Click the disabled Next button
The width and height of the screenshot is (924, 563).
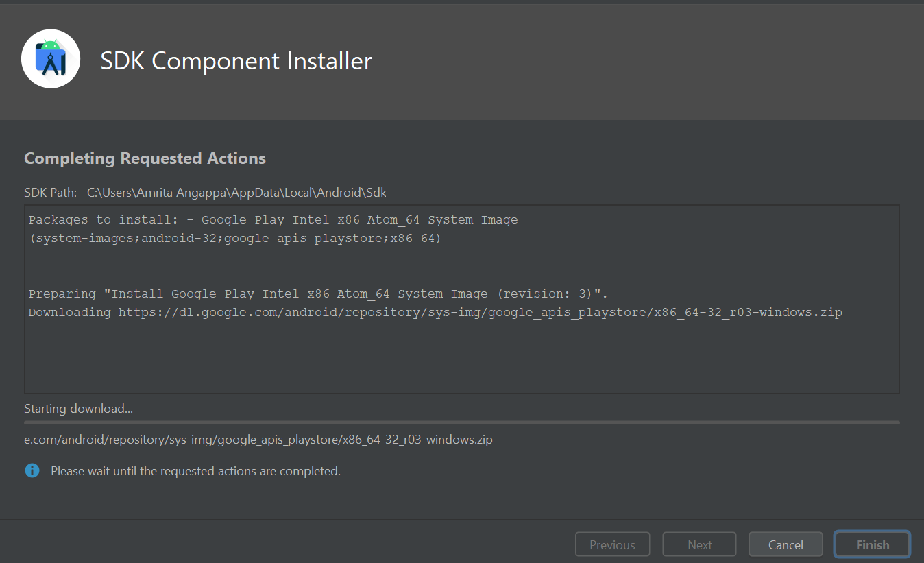698,544
